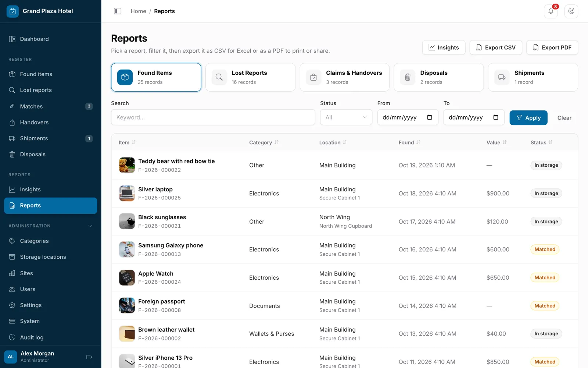Image resolution: width=588 pixels, height=368 pixels.
Task: Export the report as CSV
Action: (496, 47)
